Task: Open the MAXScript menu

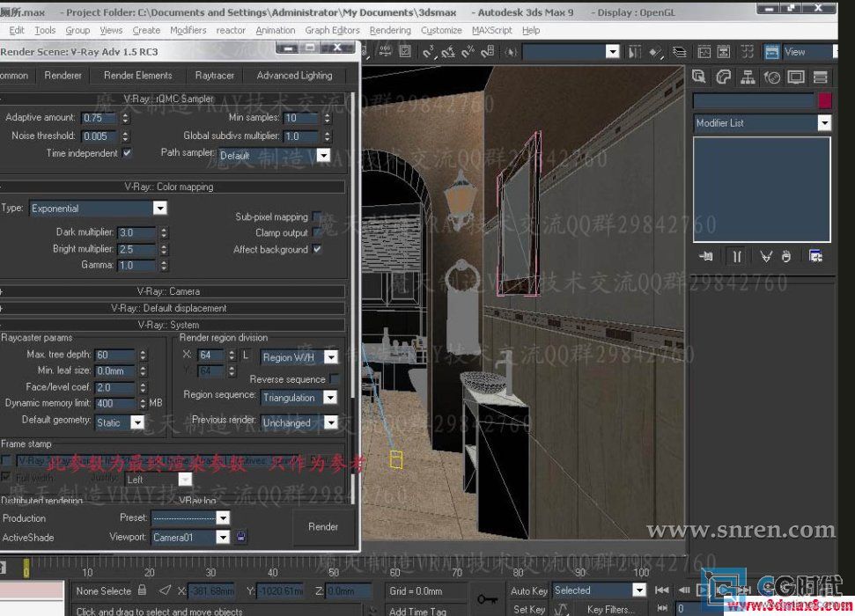Action: (491, 31)
